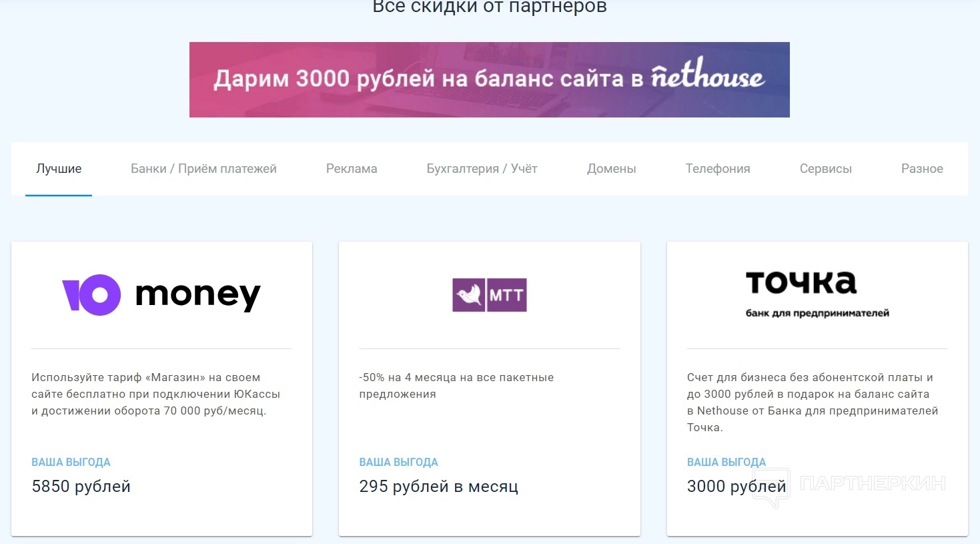
Task: Show the Сервисы tab
Action: tap(826, 169)
